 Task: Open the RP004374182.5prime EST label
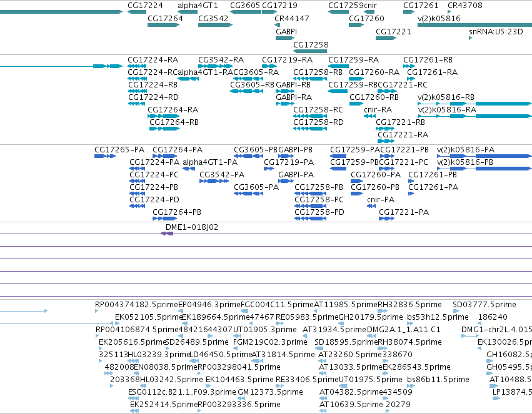coord(136,305)
